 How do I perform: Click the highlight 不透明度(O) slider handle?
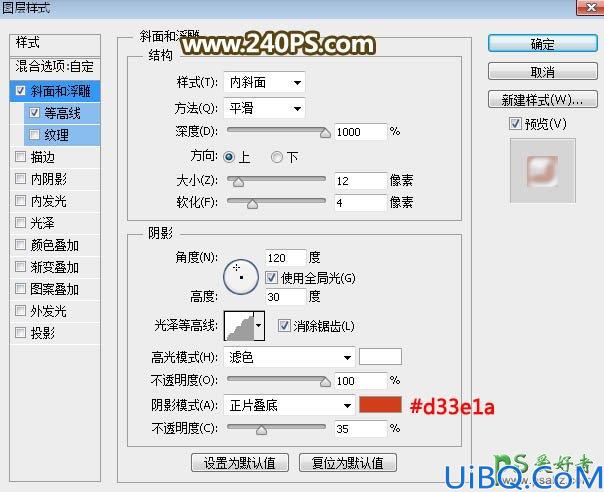click(x=325, y=382)
